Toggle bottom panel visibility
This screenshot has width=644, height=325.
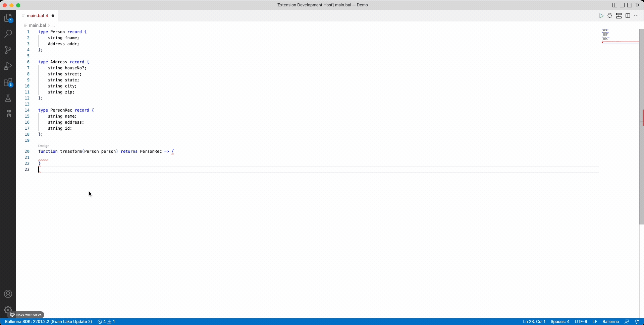pyautogui.click(x=622, y=5)
